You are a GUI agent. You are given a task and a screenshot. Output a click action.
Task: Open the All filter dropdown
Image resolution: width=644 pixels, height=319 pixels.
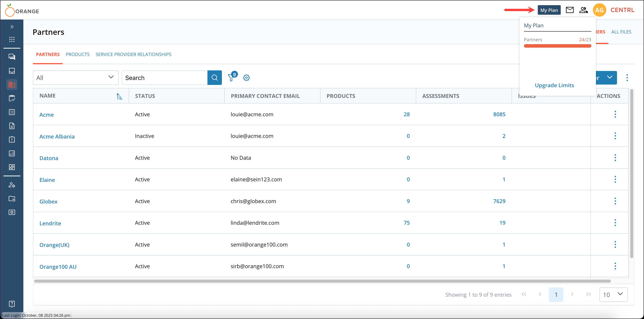[x=75, y=78]
